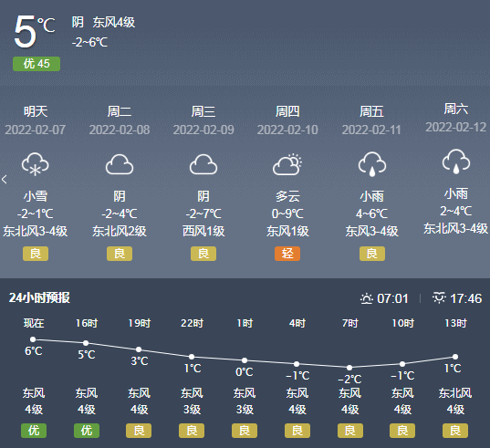The image size is (490, 448).
Task: Click the 0℃ temperature label at 1时
Action: point(245,372)
